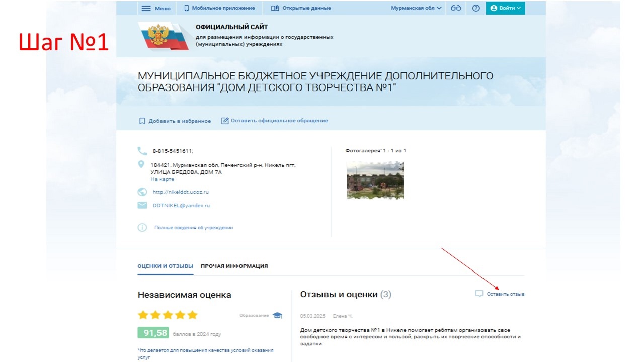Click the review date 05.03.2025
Screen dimensions: 644x362
coord(313,316)
